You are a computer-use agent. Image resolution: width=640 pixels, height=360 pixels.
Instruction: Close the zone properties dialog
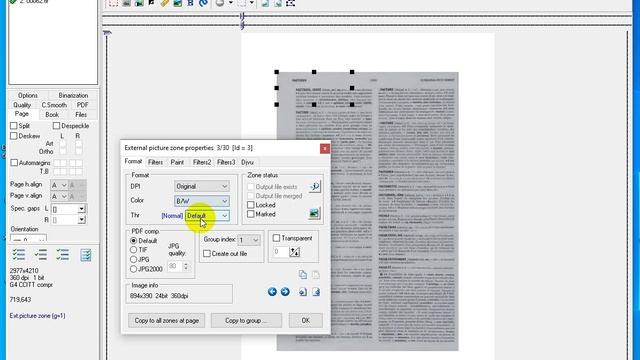point(324,148)
